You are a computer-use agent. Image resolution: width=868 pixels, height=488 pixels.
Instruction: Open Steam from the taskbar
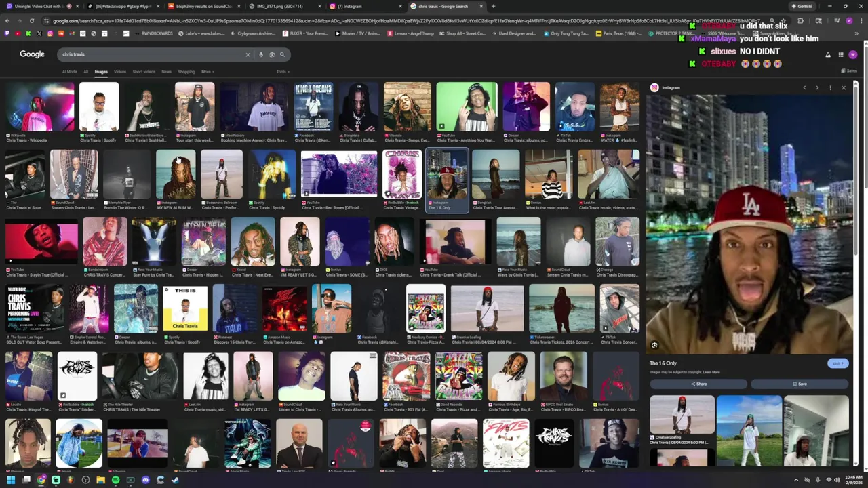(x=175, y=480)
